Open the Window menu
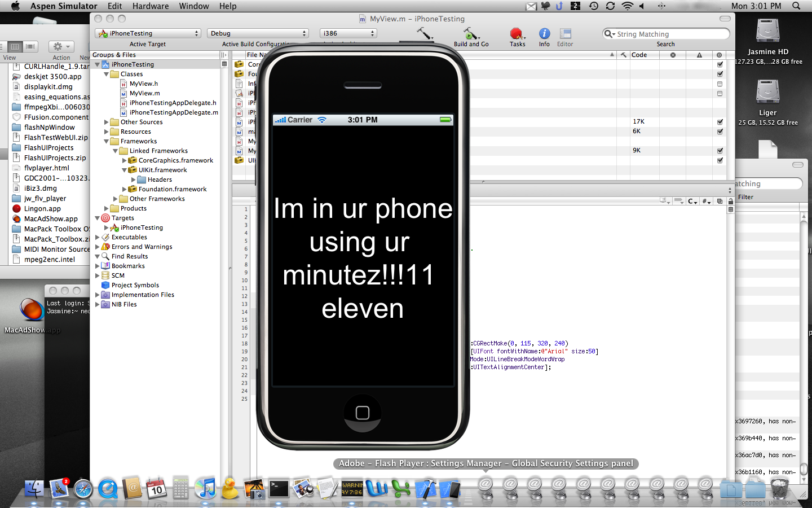Screen dimensions: 812x508 point(194,6)
